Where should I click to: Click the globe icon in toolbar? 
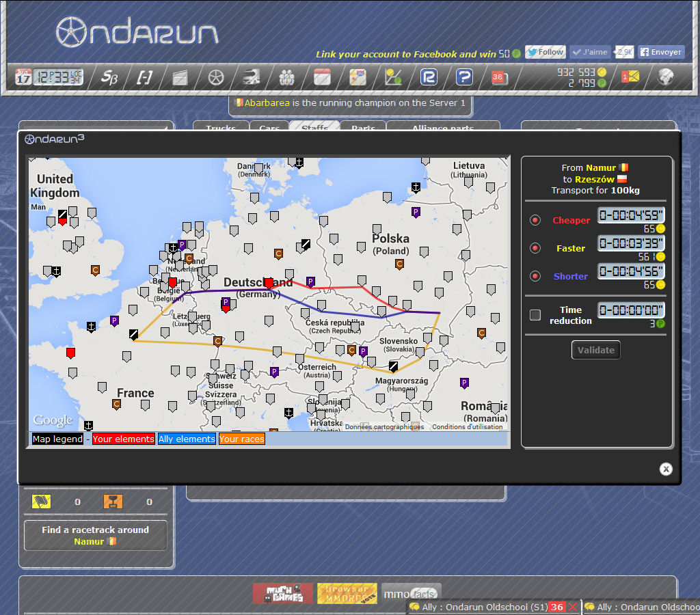point(665,77)
